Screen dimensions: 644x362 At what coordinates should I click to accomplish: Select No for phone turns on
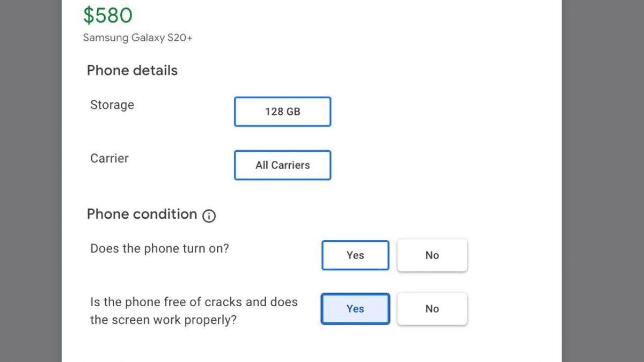pos(432,255)
